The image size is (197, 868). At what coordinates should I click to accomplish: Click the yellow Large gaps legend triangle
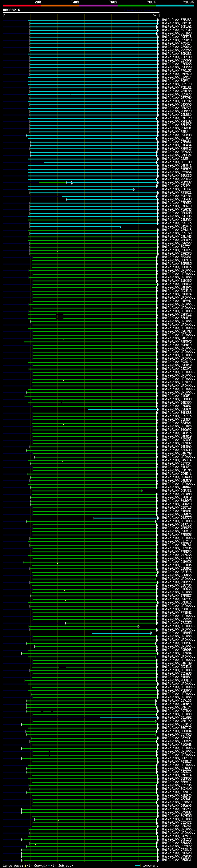pos(25,866)
